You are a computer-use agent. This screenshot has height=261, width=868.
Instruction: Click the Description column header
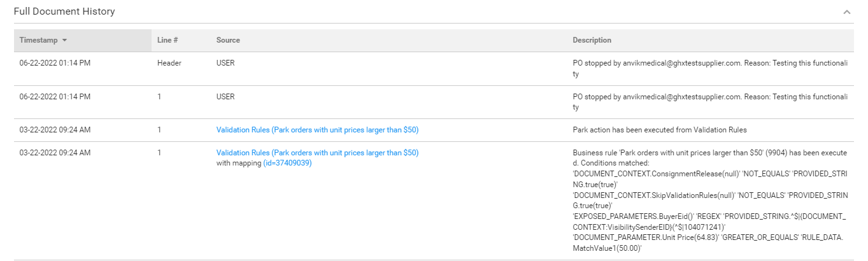click(x=592, y=41)
